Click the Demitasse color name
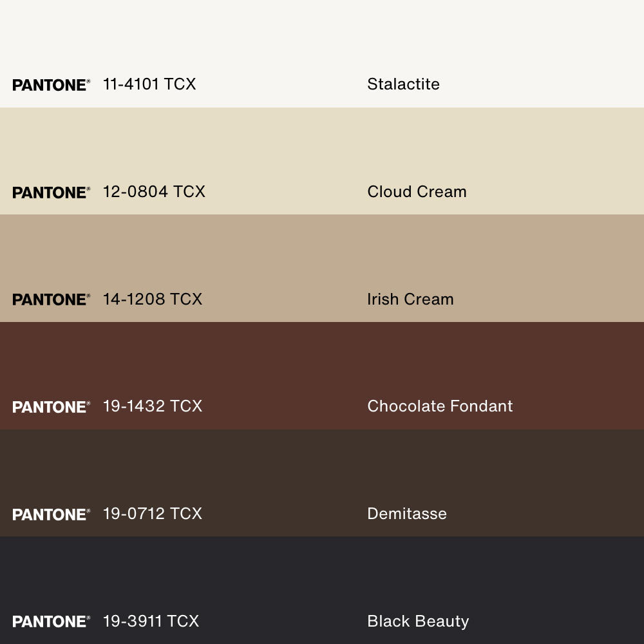 tap(406, 514)
